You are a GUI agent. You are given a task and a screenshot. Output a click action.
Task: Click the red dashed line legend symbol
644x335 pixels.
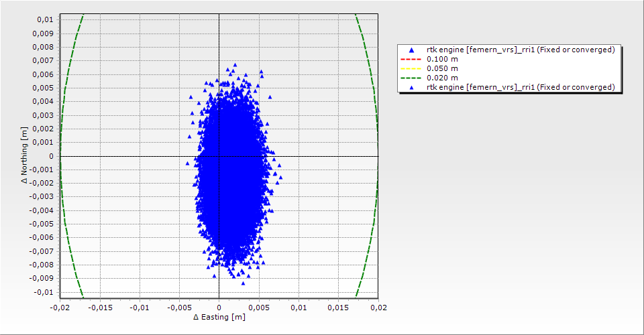pos(411,60)
